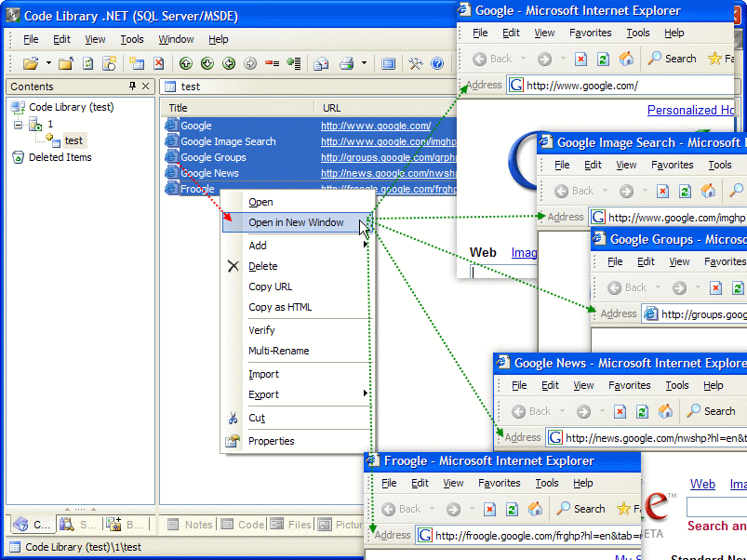This screenshot has width=747, height=560.
Task: Choose Delete from the context menu
Action: pyautogui.click(x=263, y=267)
